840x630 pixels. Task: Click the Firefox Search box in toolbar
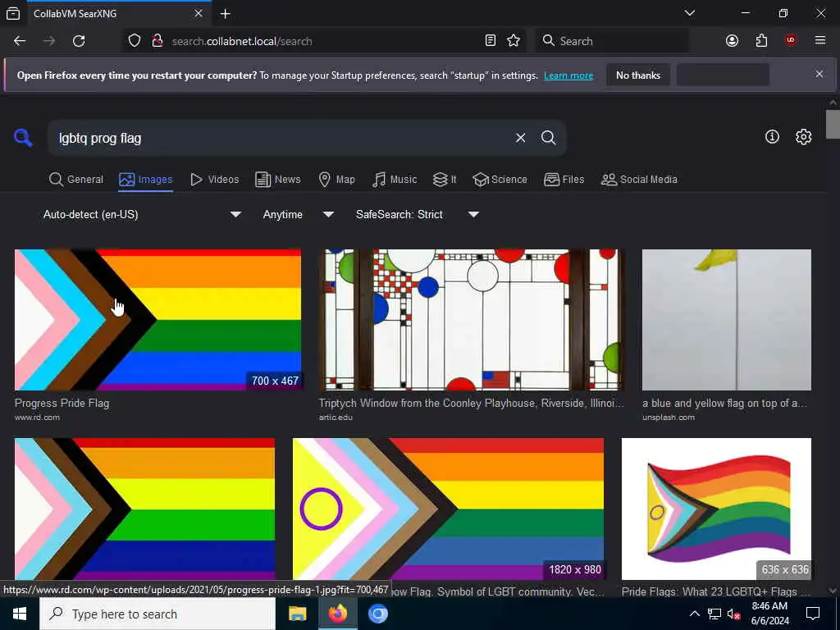[612, 41]
